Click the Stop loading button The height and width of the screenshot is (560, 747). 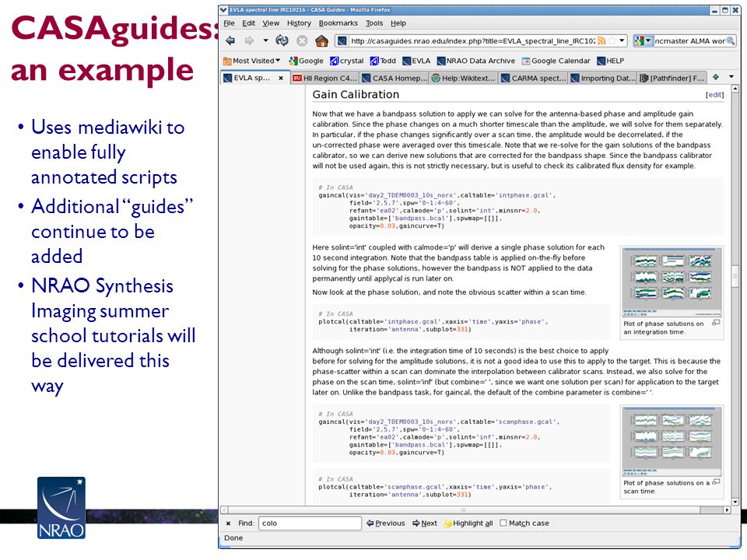302,41
